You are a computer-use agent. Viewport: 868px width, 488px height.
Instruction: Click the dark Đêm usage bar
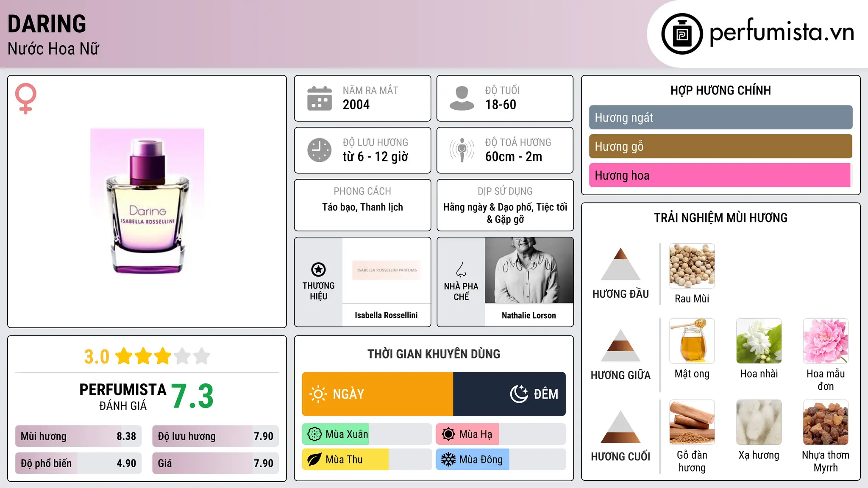click(x=509, y=394)
